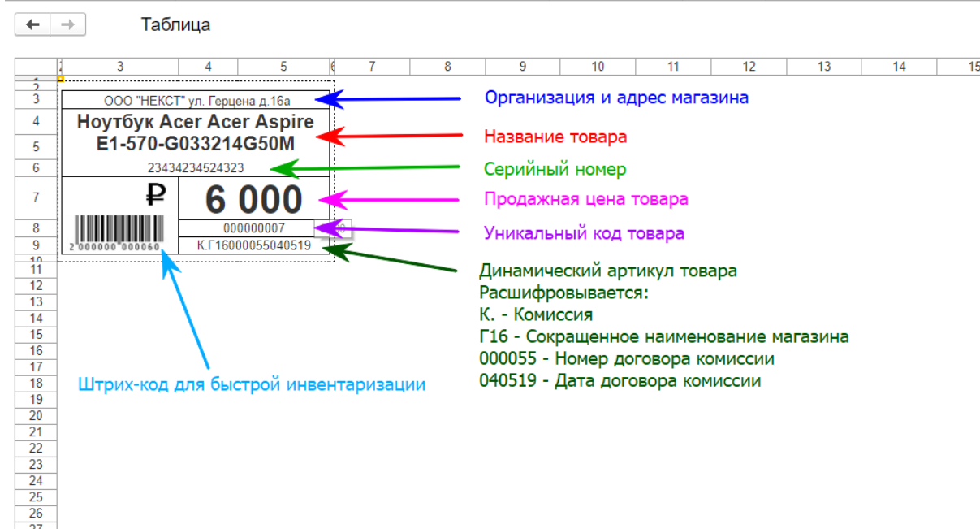Select column header 3
The height and width of the screenshot is (529, 980).
tap(119, 67)
